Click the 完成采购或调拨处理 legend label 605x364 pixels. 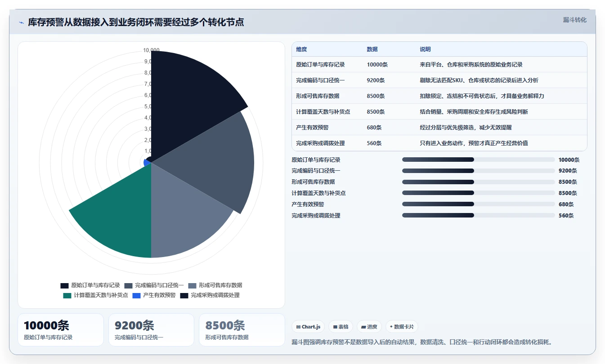(215, 295)
